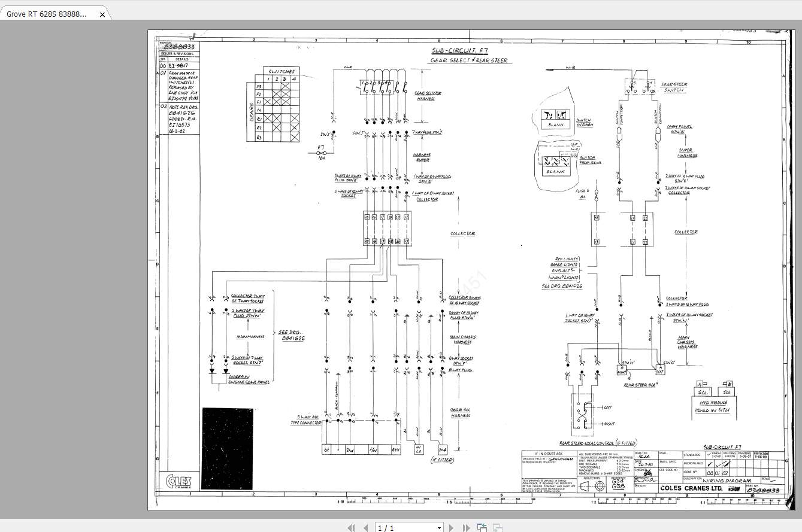Image resolution: width=802 pixels, height=532 pixels.
Task: Click the "REAR STEER SWITCH" label
Action: click(674, 87)
